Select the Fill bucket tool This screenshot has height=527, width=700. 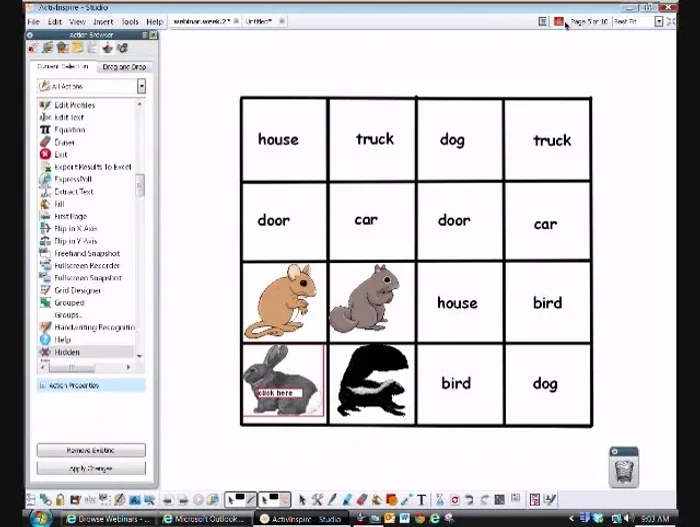(377, 500)
